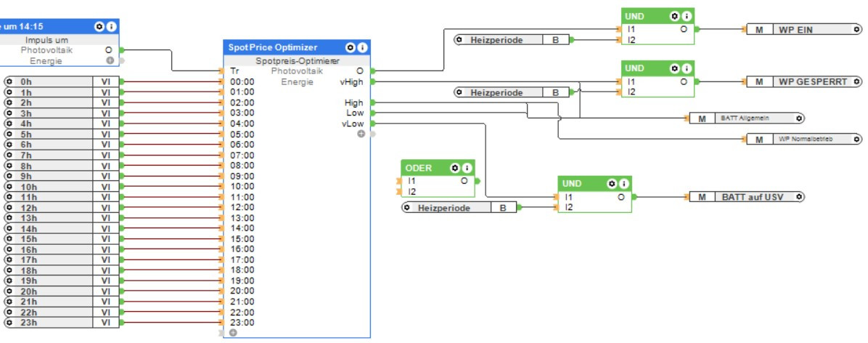Click gear of Heizperiode input next to ODER block
868x343 pixels.
(x=407, y=208)
